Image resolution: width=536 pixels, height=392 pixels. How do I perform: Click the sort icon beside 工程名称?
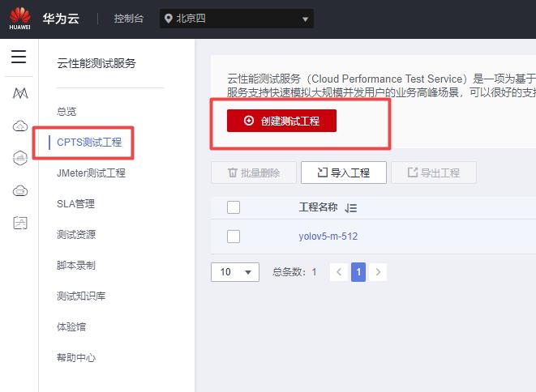pyautogui.click(x=351, y=208)
